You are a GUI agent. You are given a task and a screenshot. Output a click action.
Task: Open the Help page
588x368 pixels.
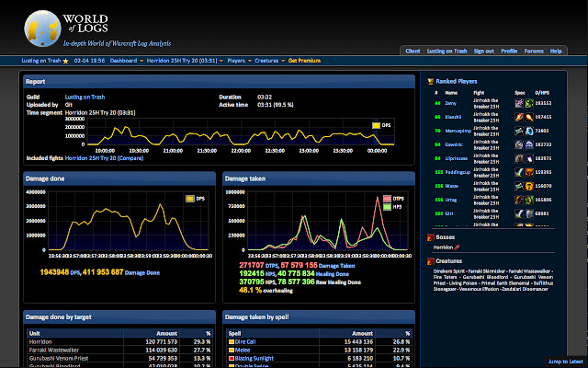pyautogui.click(x=556, y=52)
